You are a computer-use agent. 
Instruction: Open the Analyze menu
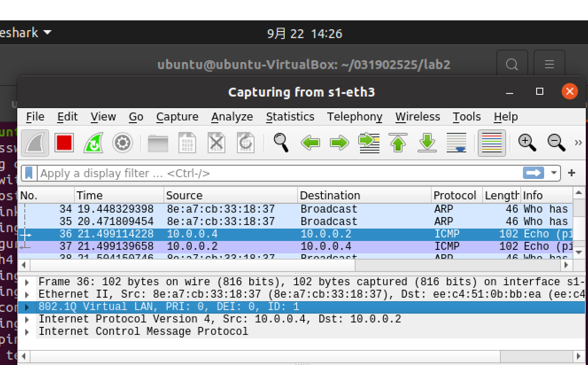coord(232,116)
